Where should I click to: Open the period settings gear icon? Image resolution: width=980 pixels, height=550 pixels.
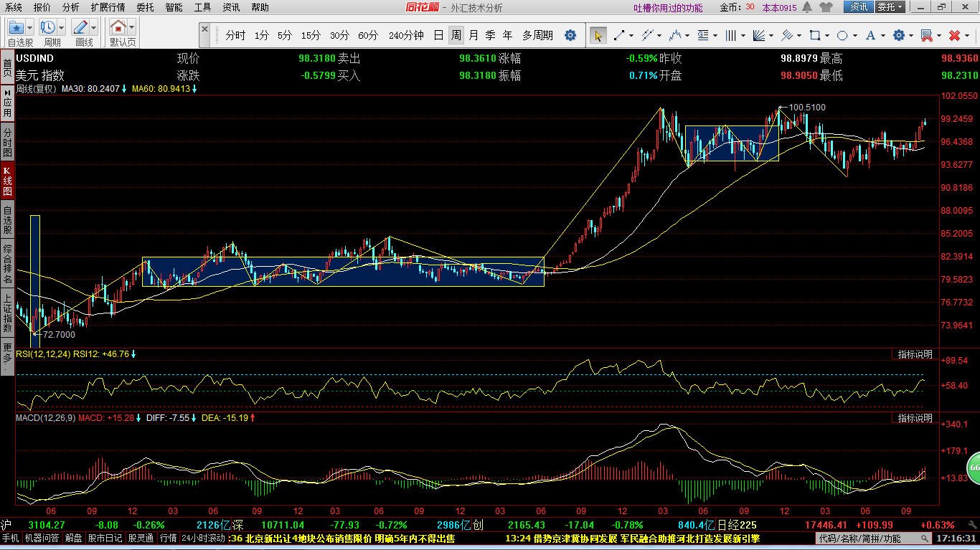click(570, 35)
